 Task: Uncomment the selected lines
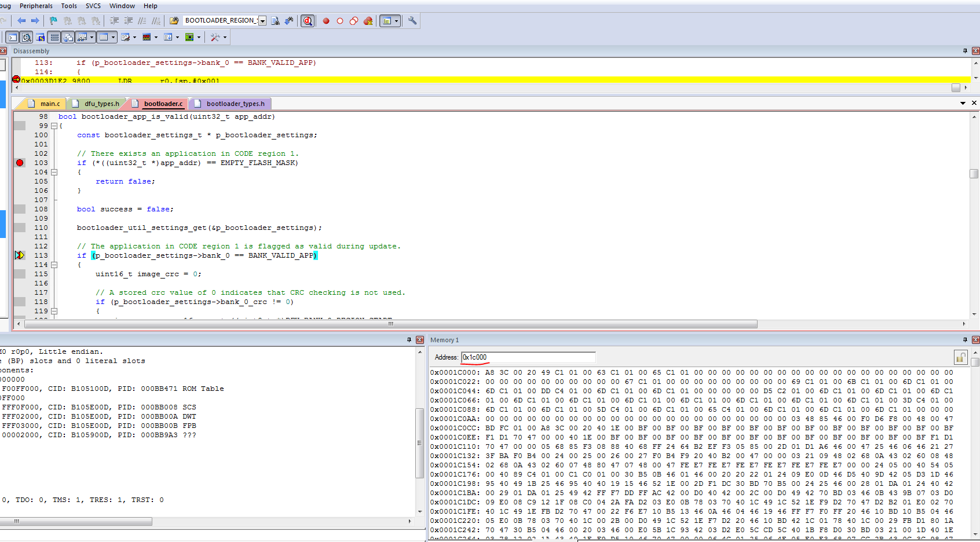156,21
